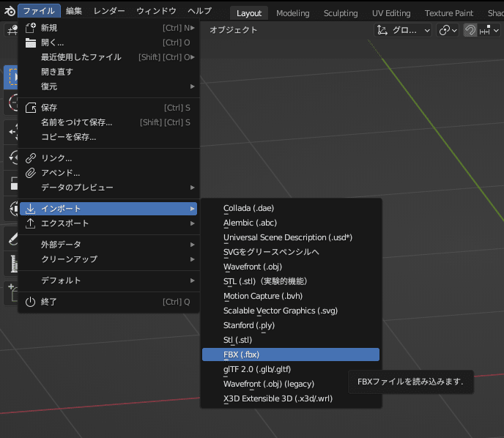Click the paperclip icon beside アペンド
Screen dimensions: 504x438
tap(31, 173)
